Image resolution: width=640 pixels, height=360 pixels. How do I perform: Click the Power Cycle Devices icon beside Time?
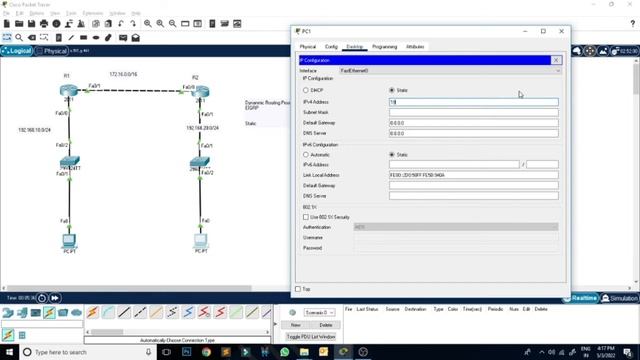click(42, 298)
